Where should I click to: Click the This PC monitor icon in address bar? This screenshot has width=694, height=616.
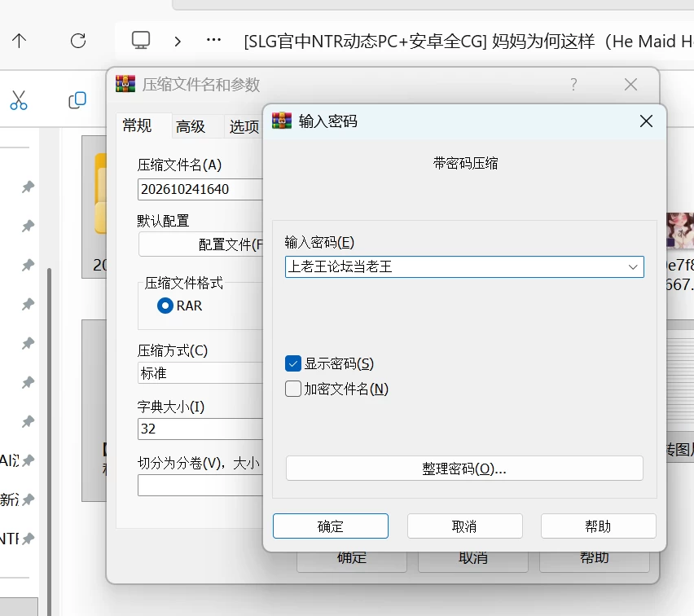click(x=141, y=40)
